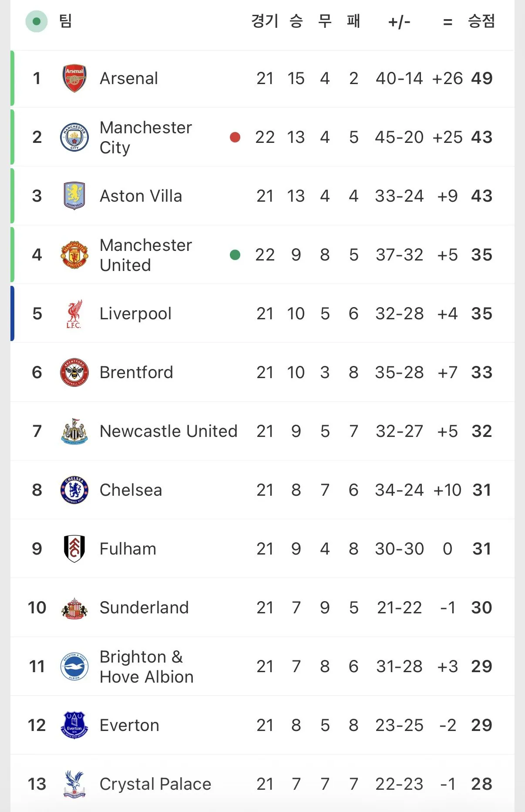Click the Arsenal club crest

pos(74,78)
